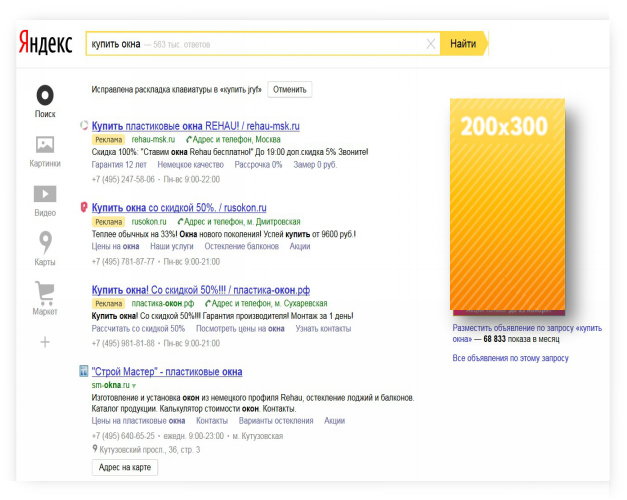The width and height of the screenshot is (627, 500).
Task: Click phone number +7 (495) 247-58-06
Action: (x=123, y=179)
